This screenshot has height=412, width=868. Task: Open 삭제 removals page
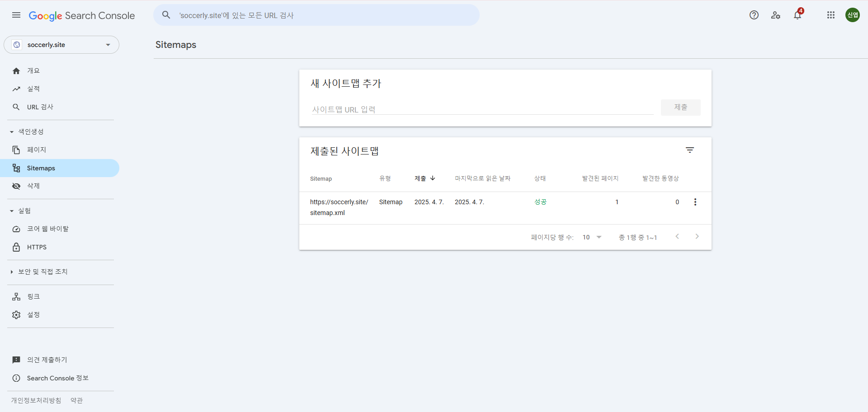pos(60,186)
